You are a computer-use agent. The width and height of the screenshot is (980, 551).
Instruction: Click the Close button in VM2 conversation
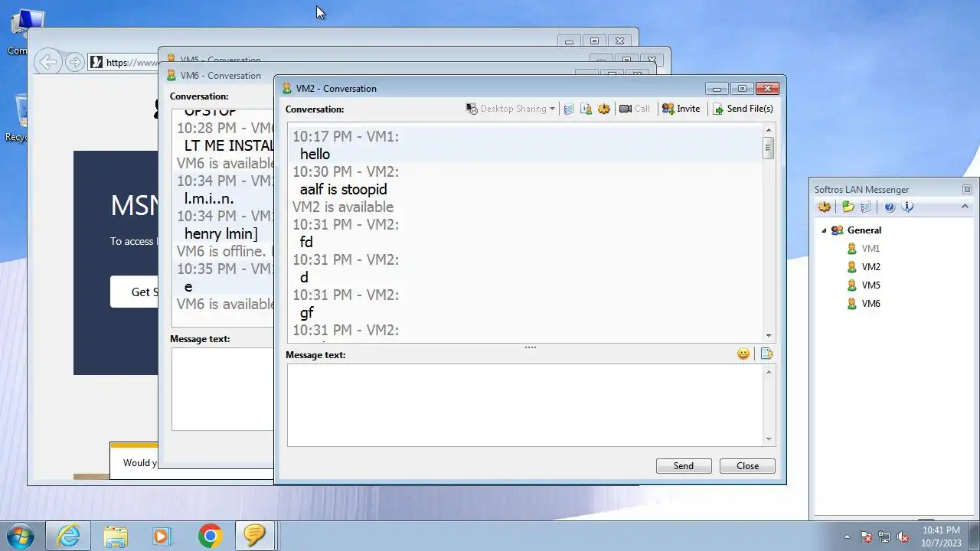point(747,466)
